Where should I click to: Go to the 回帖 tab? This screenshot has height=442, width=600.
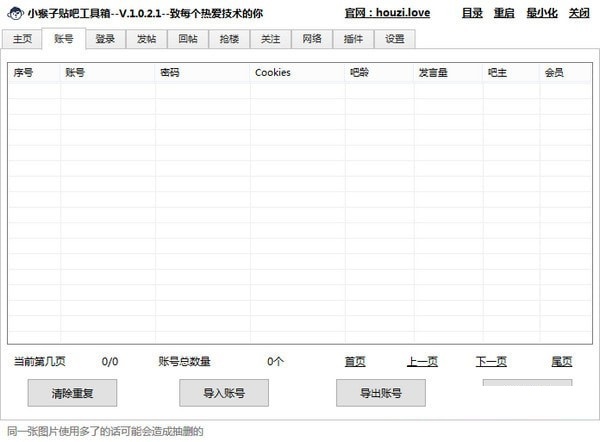(x=187, y=39)
